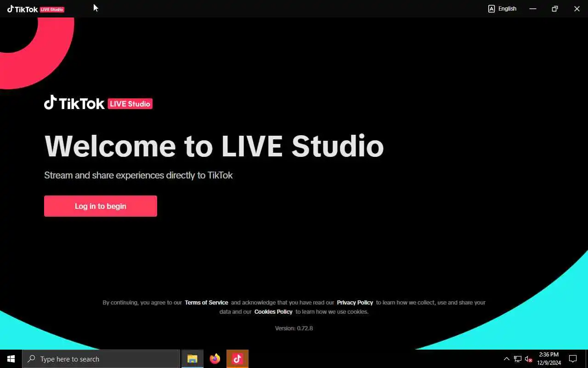The width and height of the screenshot is (588, 368).
Task: Click the Stream and share experiences subtitle
Action: click(x=138, y=175)
